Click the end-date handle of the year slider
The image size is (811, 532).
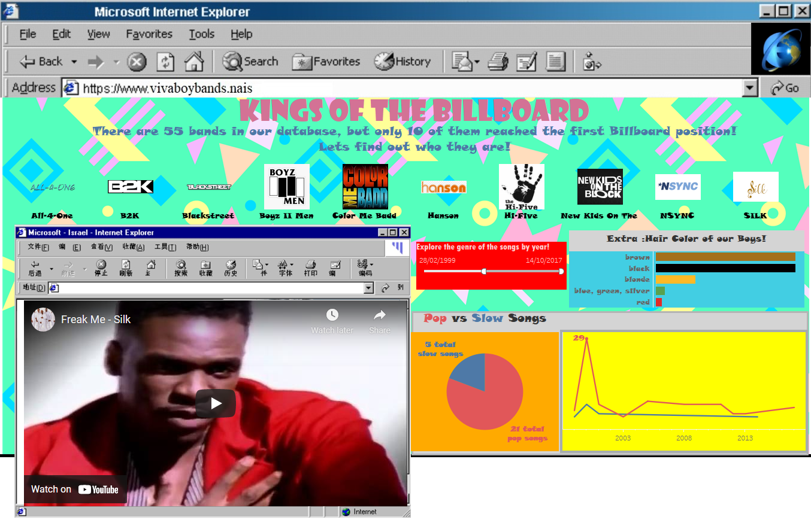pos(561,272)
